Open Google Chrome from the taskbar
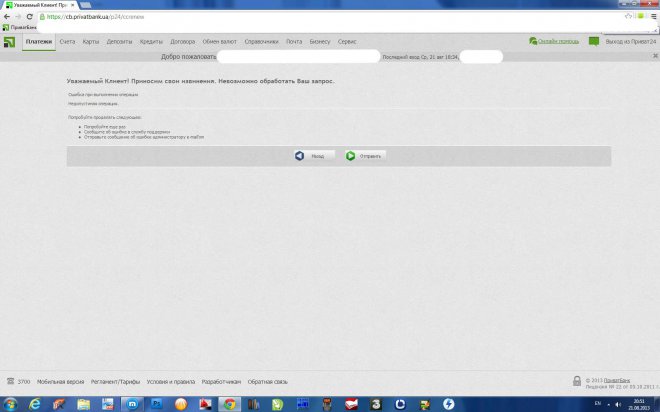Screen dimensions: 660x412 coord(229,403)
